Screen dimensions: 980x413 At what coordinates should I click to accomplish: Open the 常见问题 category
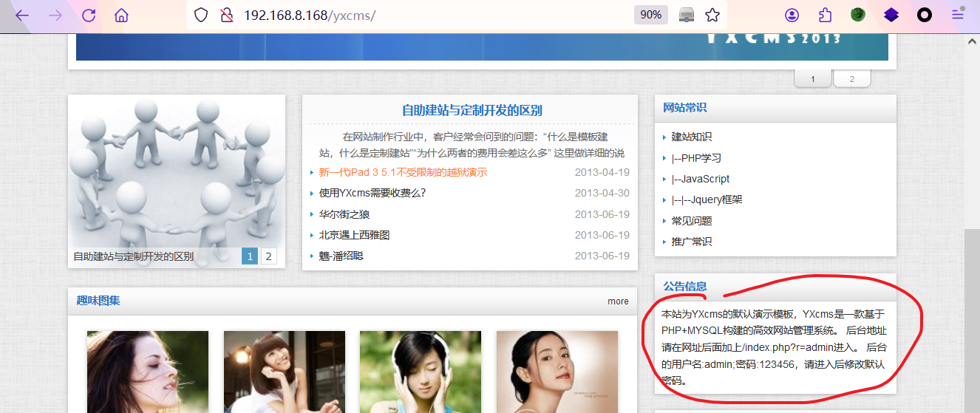(691, 221)
